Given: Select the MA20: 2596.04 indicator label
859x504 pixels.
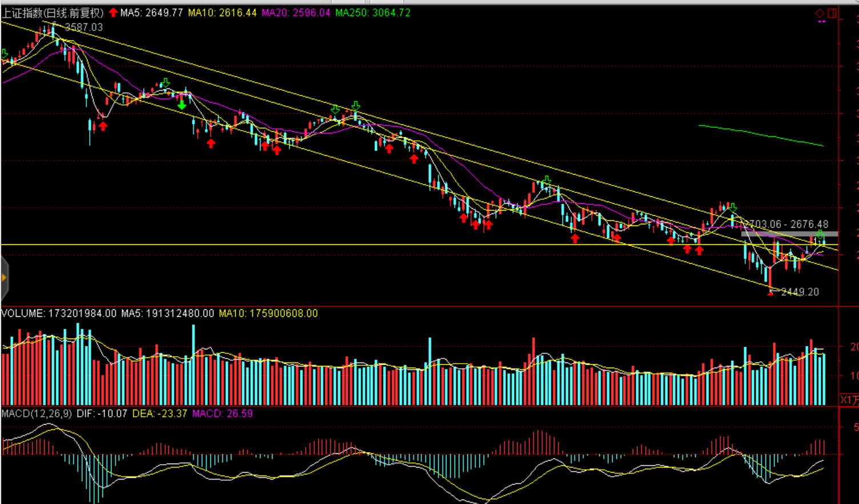Looking at the screenshot, I should [296, 13].
